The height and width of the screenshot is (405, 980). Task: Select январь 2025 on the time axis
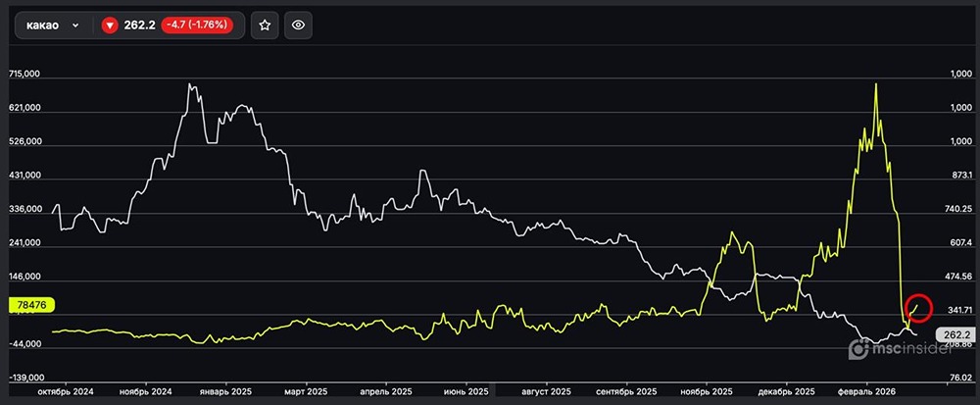coord(224,390)
